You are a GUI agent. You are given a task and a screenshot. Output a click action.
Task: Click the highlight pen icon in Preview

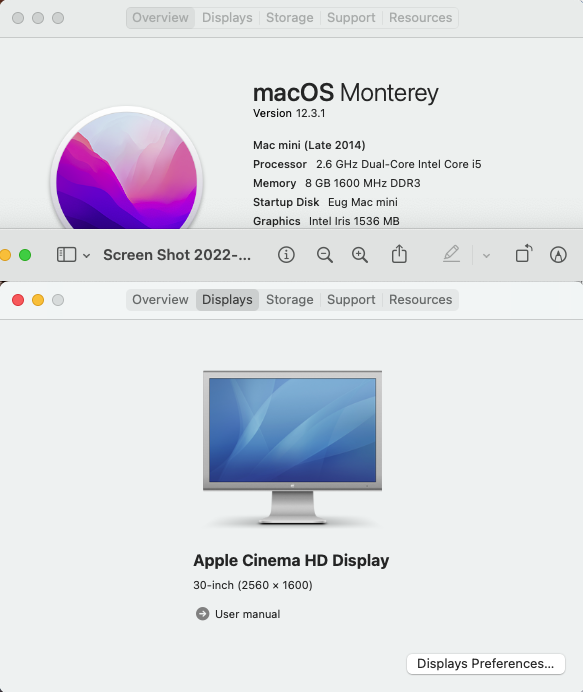point(451,254)
